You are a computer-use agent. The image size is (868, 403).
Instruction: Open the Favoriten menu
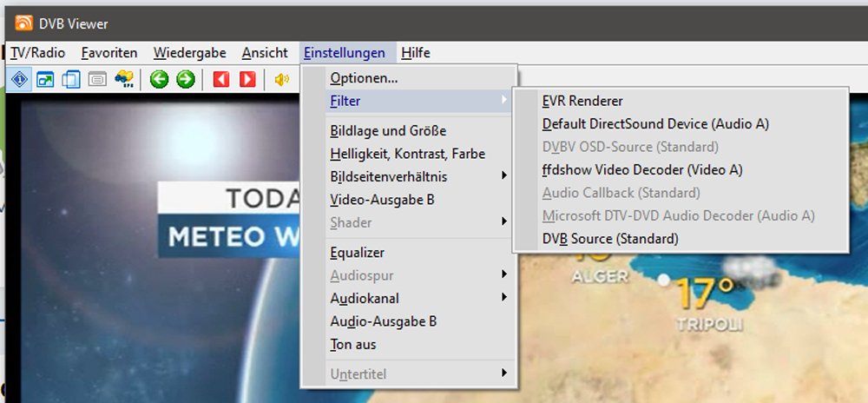(109, 53)
